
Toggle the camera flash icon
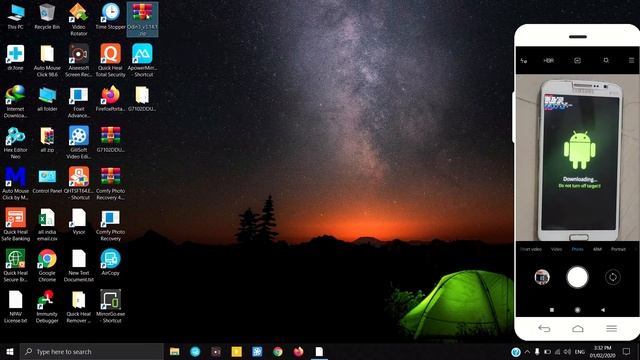coord(524,60)
